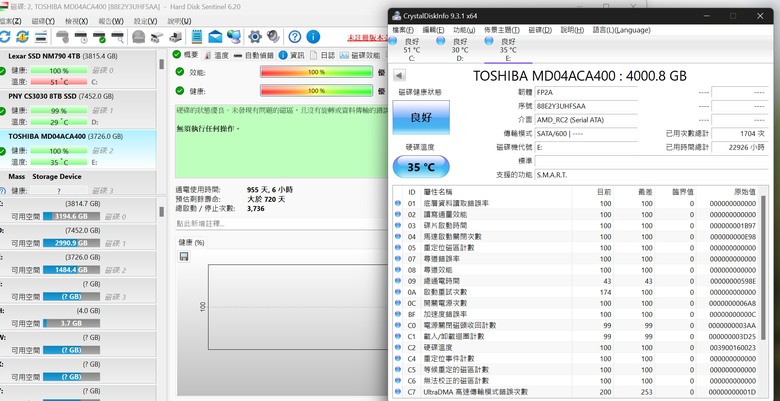Open 說明(H) menu in CrystalDiskInfo
The width and height of the screenshot is (780, 401).
click(572, 30)
